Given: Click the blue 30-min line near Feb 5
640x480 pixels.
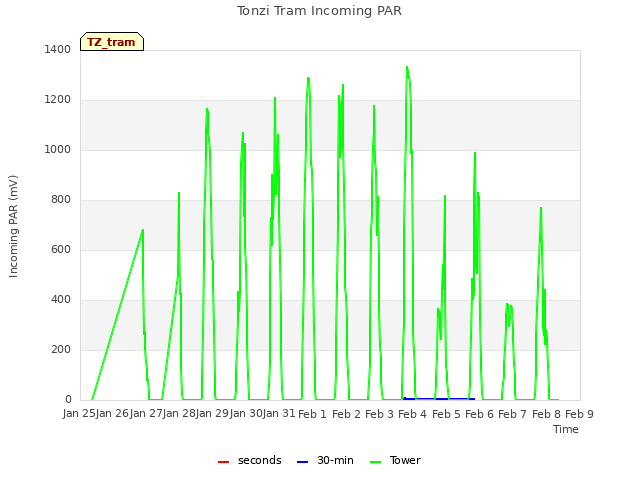Looking at the screenshot, I should [x=439, y=399].
